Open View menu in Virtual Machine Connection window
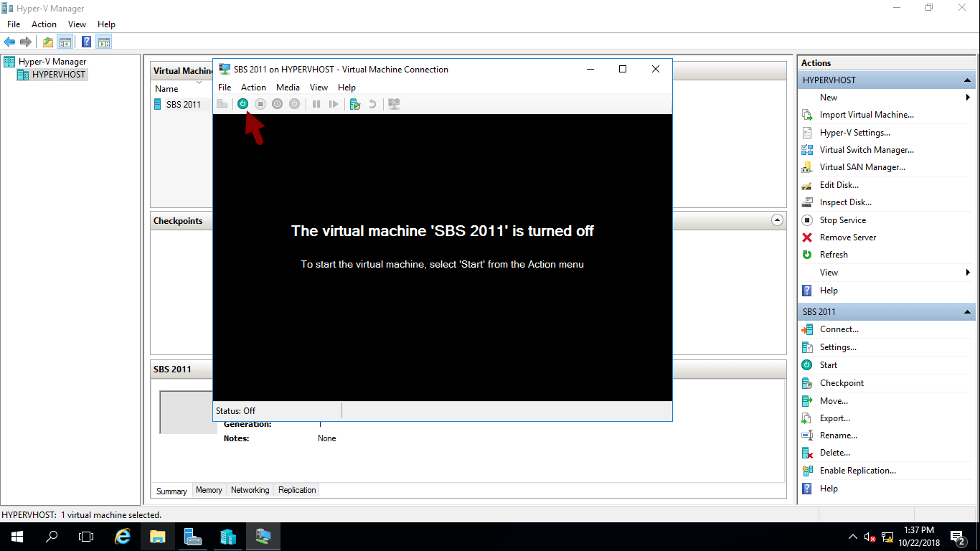This screenshot has height=551, width=980. pos(319,88)
